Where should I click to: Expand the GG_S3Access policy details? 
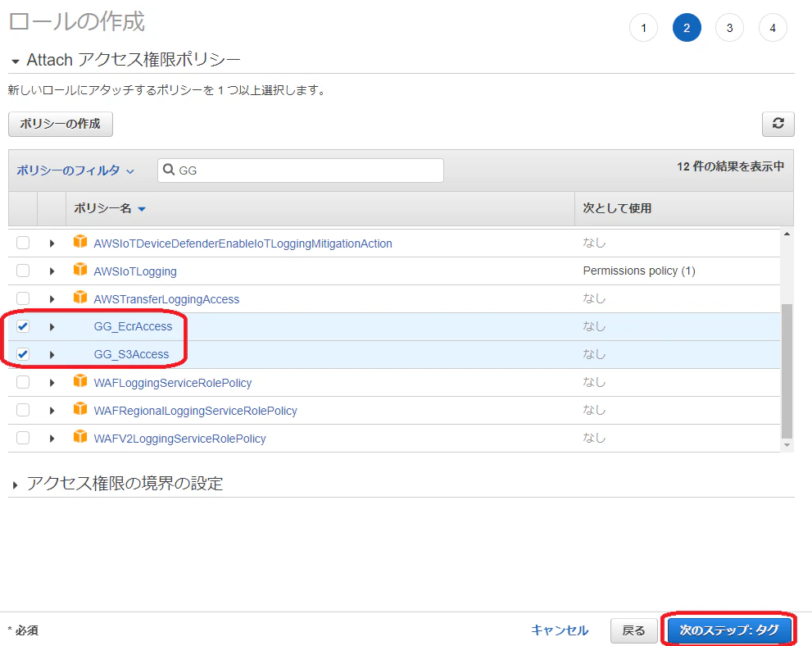point(52,355)
